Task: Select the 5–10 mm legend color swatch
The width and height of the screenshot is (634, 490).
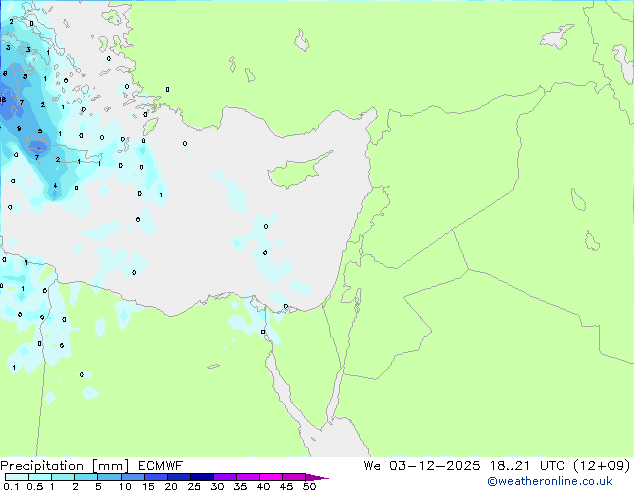Action: pos(110,477)
